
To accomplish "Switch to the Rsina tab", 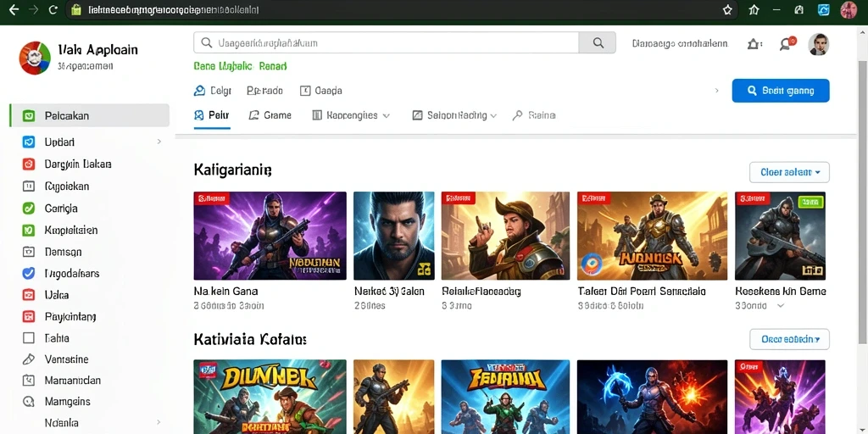I will click(534, 115).
